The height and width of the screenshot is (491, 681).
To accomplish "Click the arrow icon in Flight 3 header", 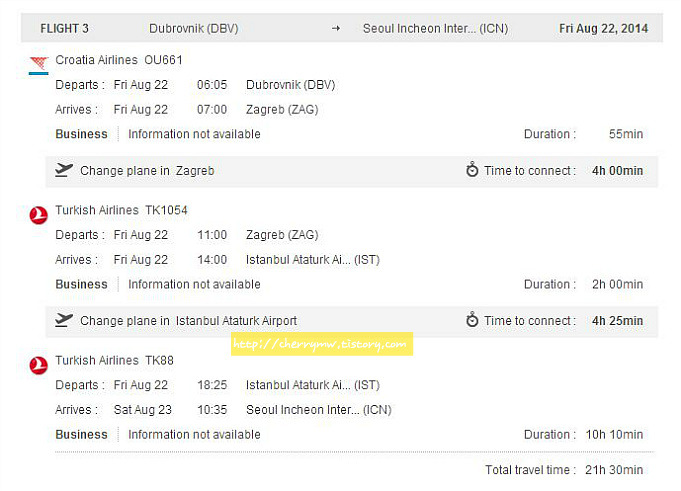I will coord(336,29).
